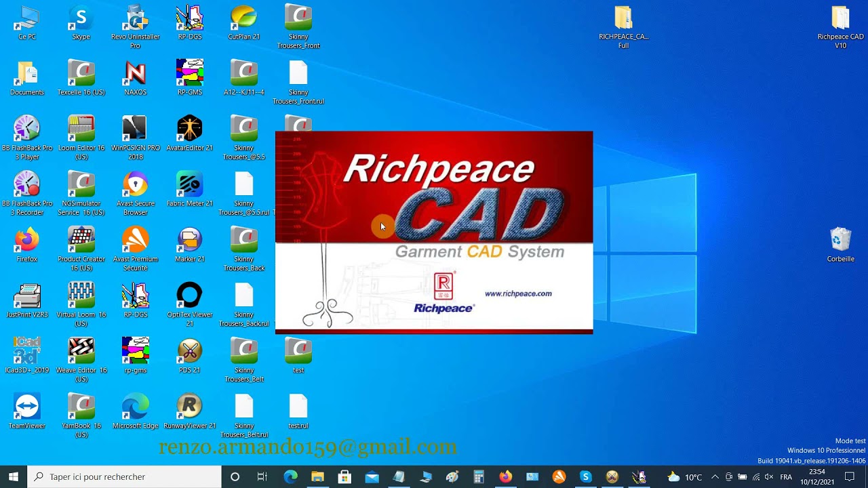Select NGSimulator Service 16 (US) icon
The width and height of the screenshot is (868, 488).
click(81, 194)
